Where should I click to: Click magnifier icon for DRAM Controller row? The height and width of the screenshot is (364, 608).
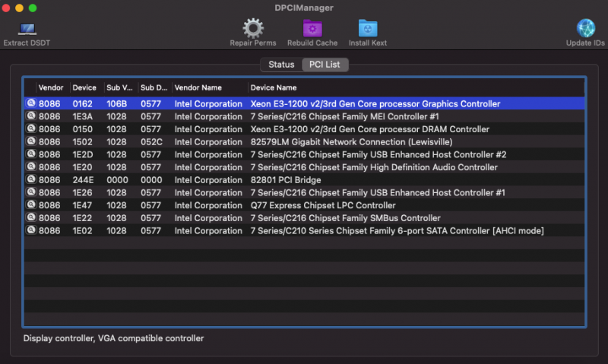pyautogui.click(x=31, y=128)
